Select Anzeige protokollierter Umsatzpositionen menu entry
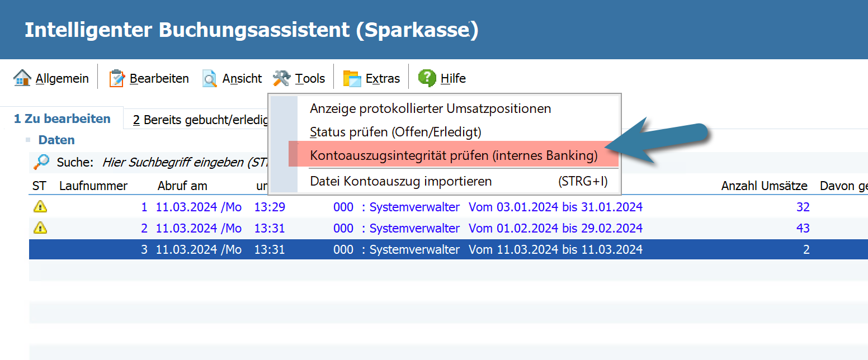This screenshot has height=360, width=868. point(430,108)
